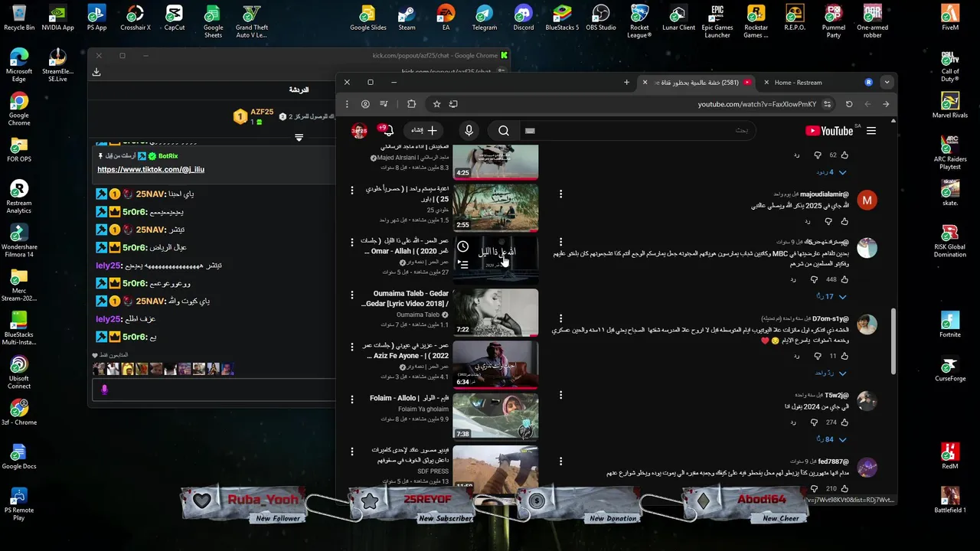Open the Recycle Bin on desktop
This screenshot has width=980, height=551.
[x=19, y=18]
